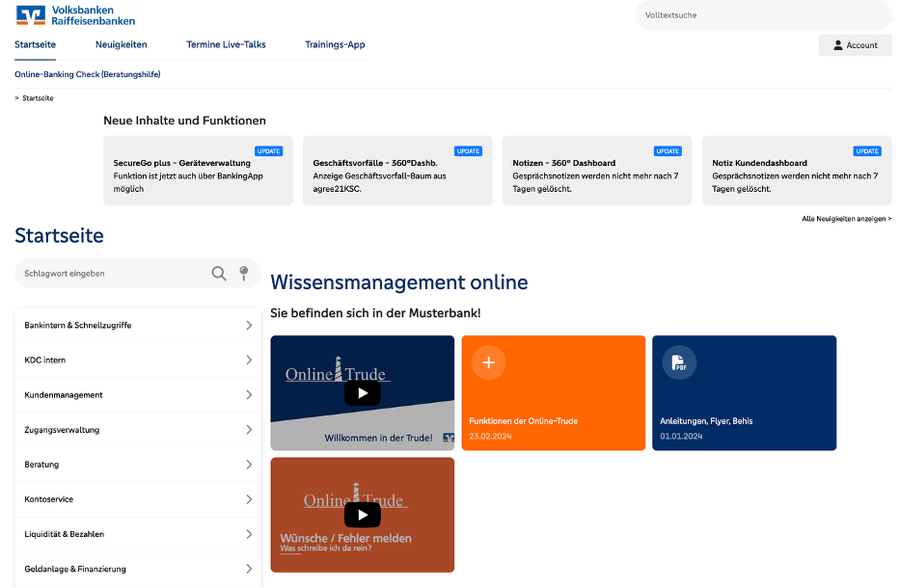
Task: Select Bankintern & Schnellzugriffe label
Action: click(x=78, y=326)
